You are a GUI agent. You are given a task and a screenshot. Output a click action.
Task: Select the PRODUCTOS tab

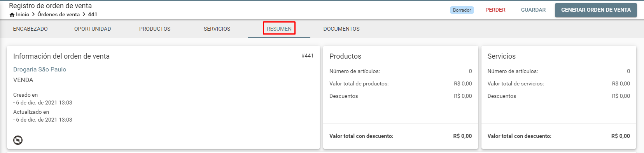coord(155,29)
